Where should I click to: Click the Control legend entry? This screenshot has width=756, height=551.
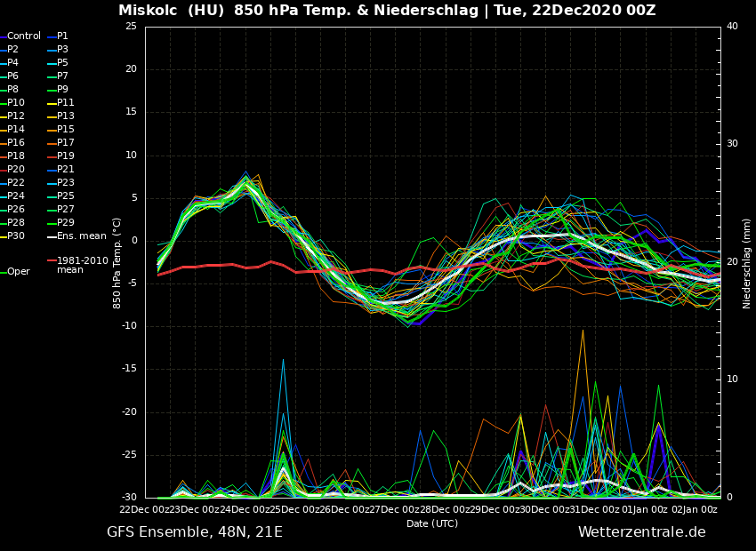23,36
